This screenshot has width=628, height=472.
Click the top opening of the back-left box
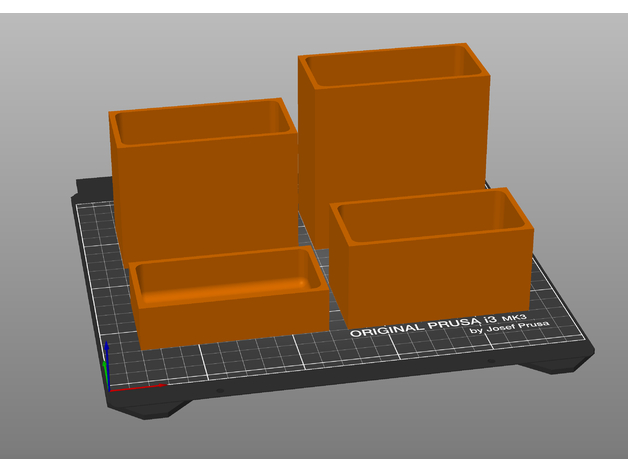click(200, 120)
